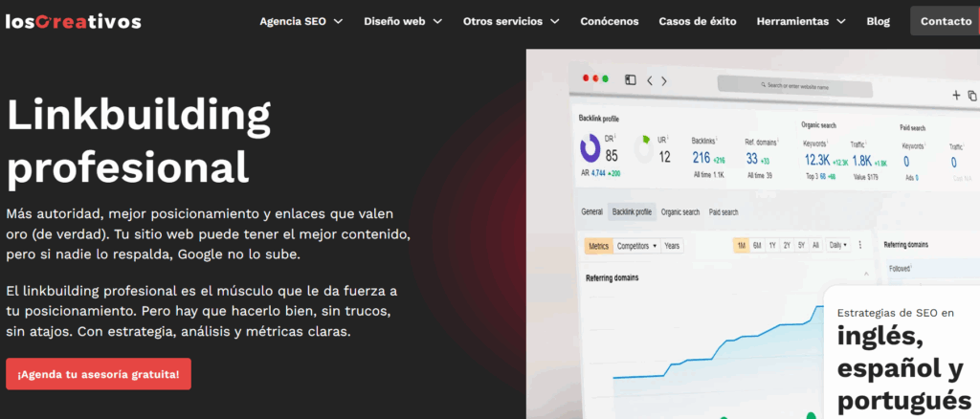This screenshot has width=980, height=419.
Task: Click the 'Estrategias de SEO en' card text
Action: click(x=896, y=313)
